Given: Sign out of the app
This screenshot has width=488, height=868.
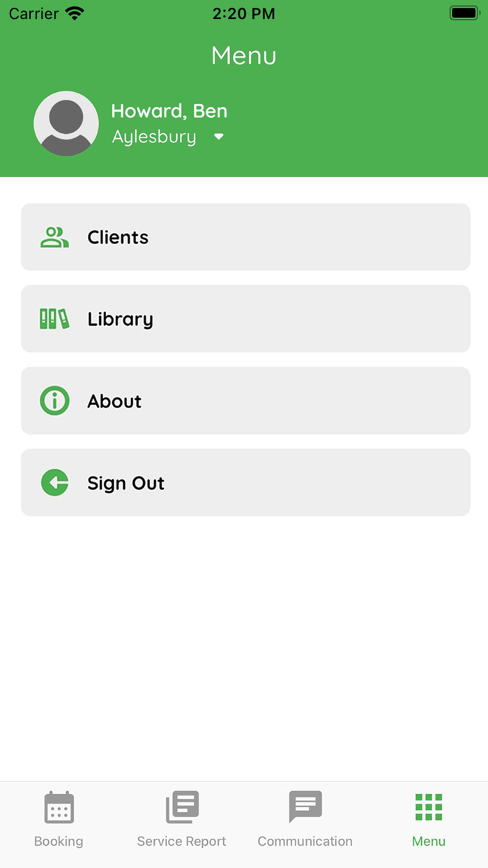Looking at the screenshot, I should [245, 482].
